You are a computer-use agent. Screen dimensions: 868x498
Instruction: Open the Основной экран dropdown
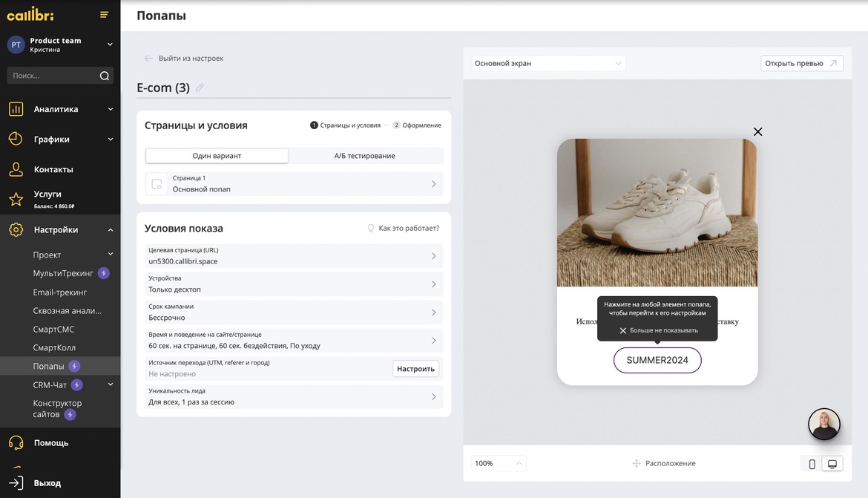pyautogui.click(x=548, y=64)
